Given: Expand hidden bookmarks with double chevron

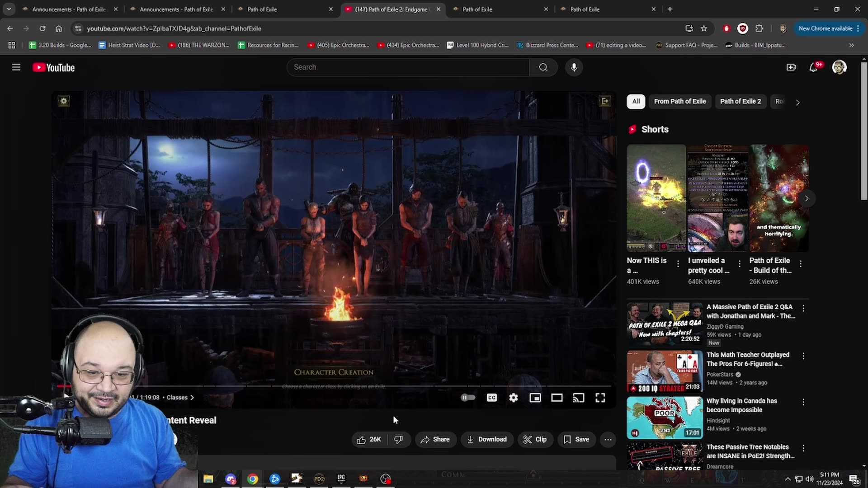Looking at the screenshot, I should pyautogui.click(x=851, y=45).
